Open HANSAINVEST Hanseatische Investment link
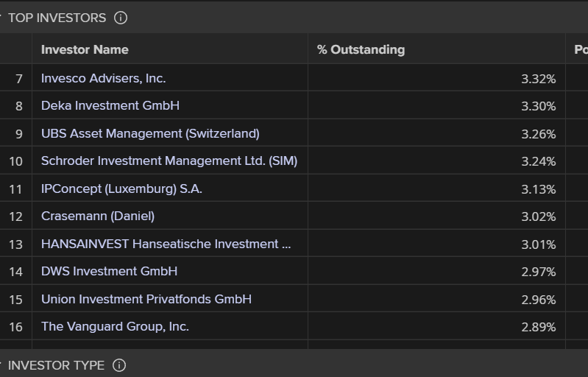The height and width of the screenshot is (377, 588). point(166,244)
